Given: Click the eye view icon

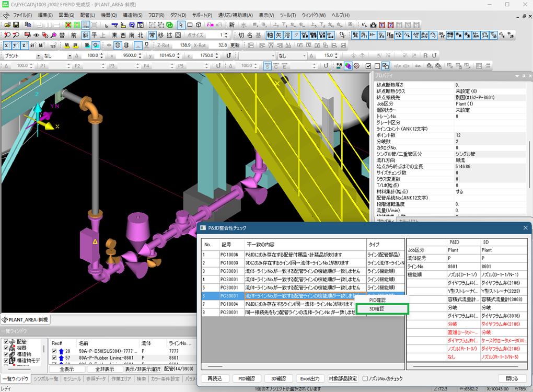Looking at the screenshot, I should pos(36,35).
